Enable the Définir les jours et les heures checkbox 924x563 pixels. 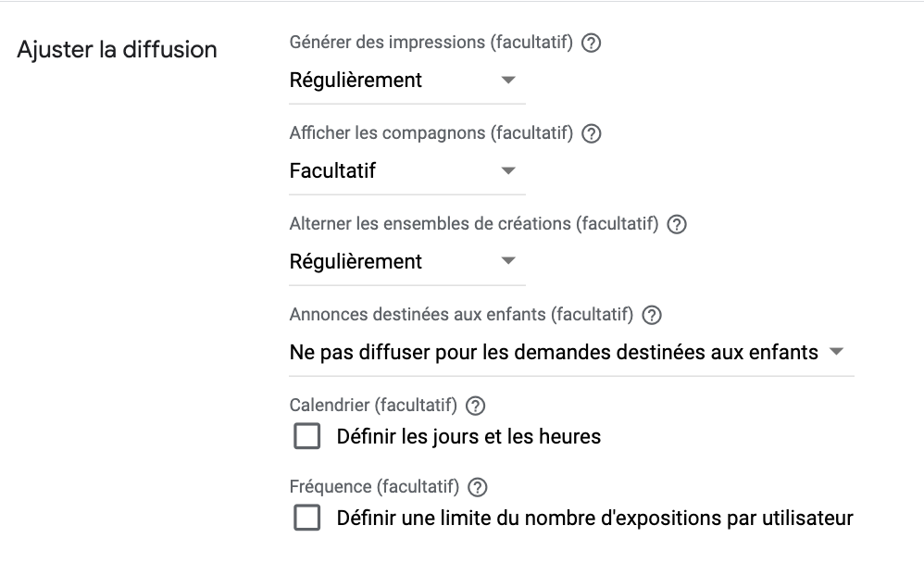(307, 436)
